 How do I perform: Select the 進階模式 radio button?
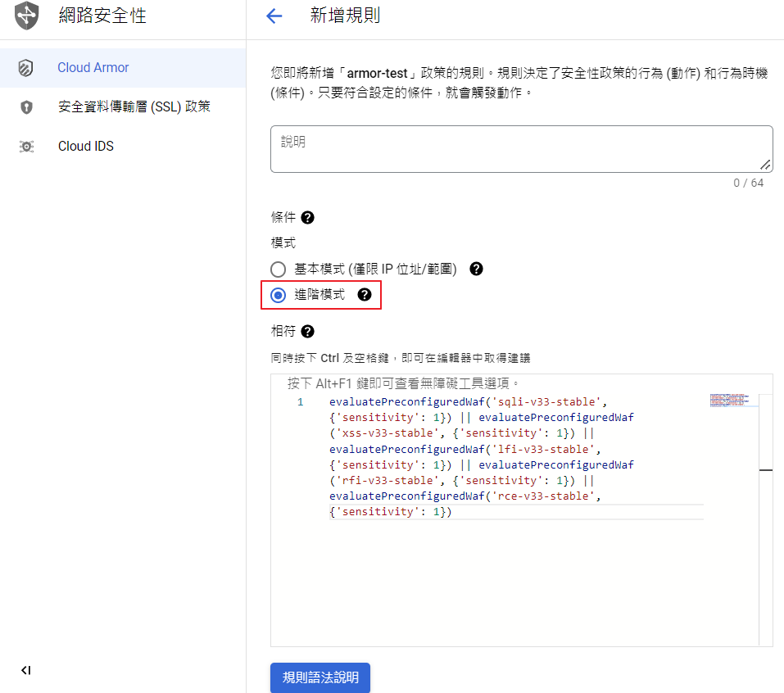tap(279, 295)
